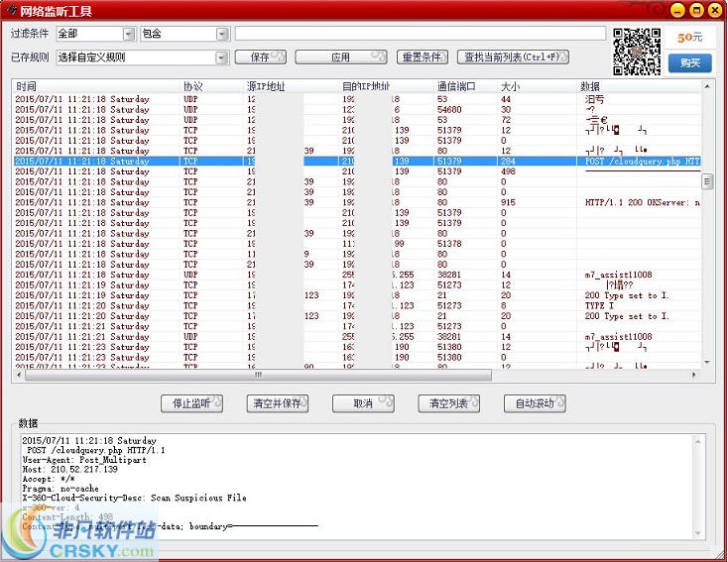This screenshot has width=728, height=562.
Task: Click the 保存 button
Action: 261,57
